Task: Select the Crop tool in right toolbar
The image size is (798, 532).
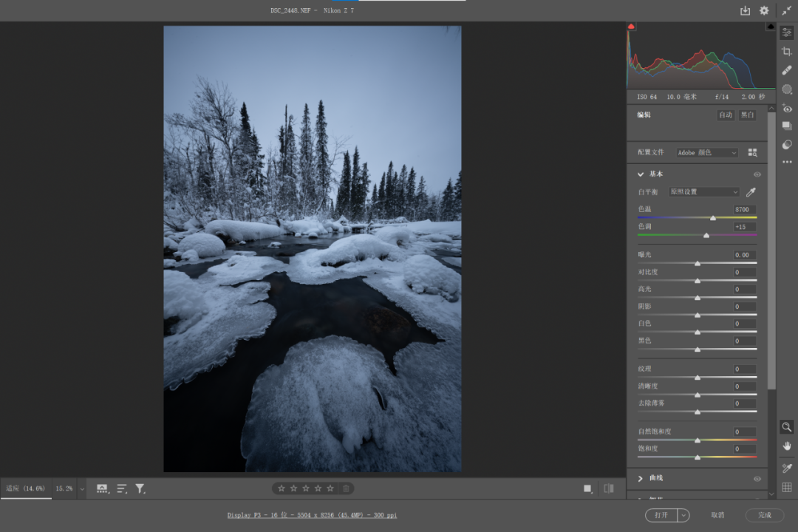Action: click(x=787, y=51)
